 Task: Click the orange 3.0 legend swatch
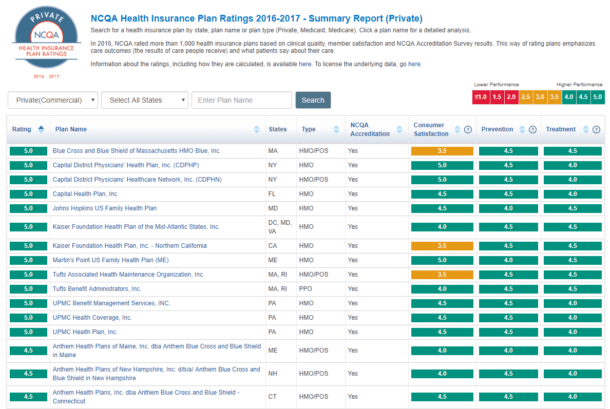coord(540,97)
